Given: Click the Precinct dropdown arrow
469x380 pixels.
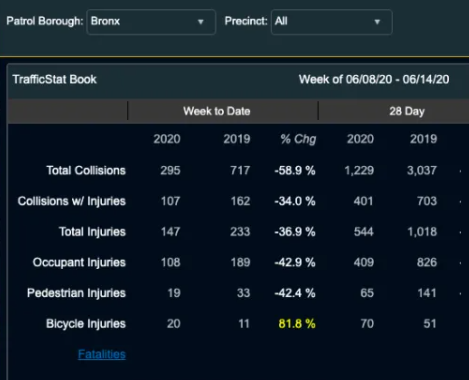Looking at the screenshot, I should [377, 22].
